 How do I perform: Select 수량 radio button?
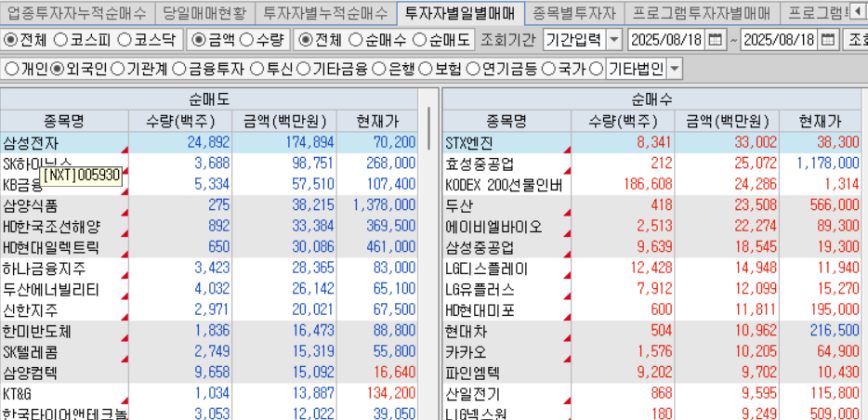coord(247,40)
